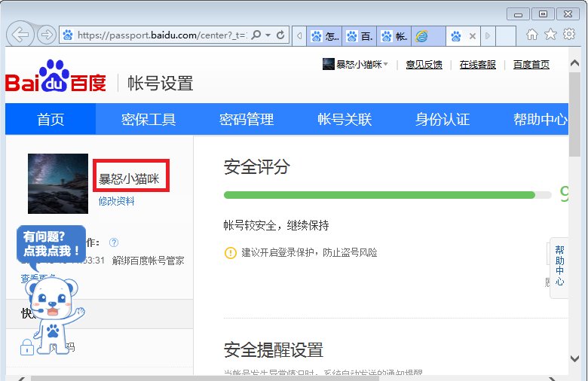The height and width of the screenshot is (381, 588).
Task: Click 帐号较安全，继续保持 status text
Action: point(277,225)
